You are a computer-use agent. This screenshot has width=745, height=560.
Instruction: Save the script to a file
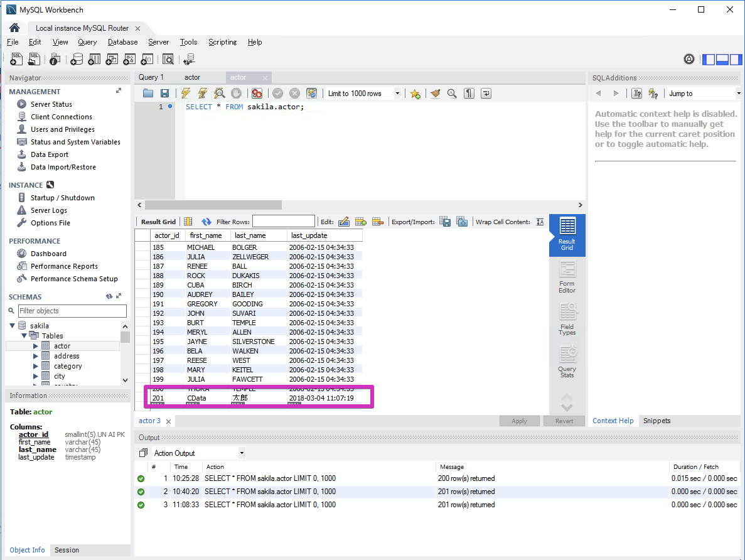(x=165, y=93)
